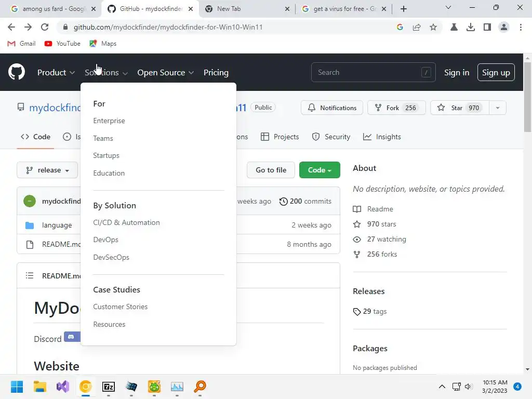
Task: Click Sign in
Action: click(x=457, y=73)
